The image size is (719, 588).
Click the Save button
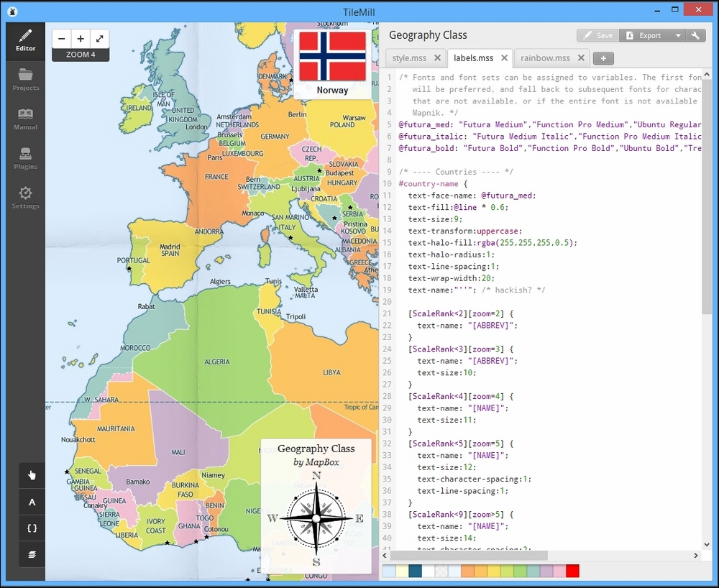[x=597, y=35]
